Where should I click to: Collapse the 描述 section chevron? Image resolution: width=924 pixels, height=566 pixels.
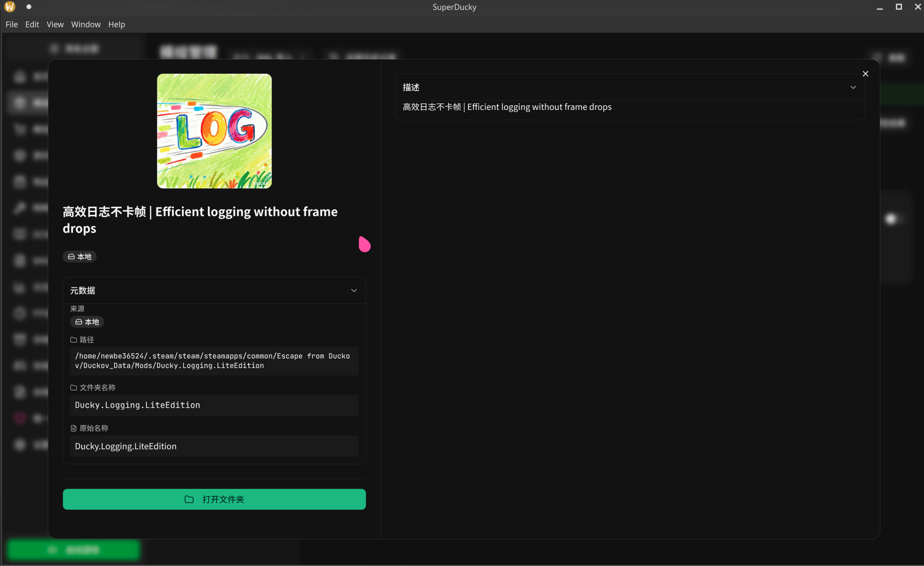pyautogui.click(x=853, y=87)
